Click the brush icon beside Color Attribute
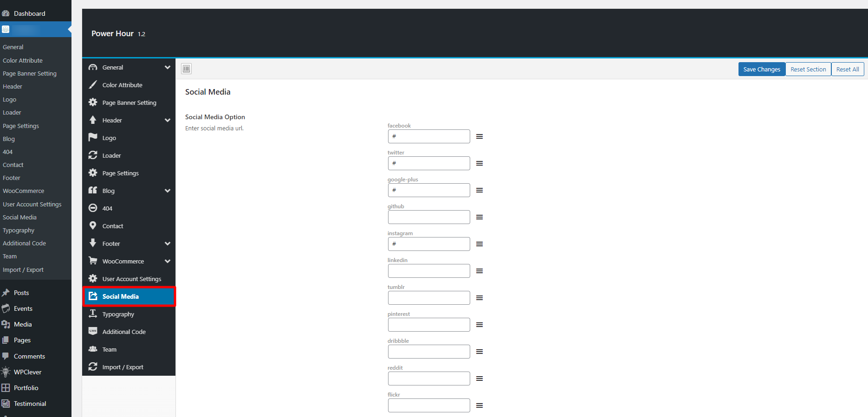The width and height of the screenshot is (868, 417). point(93,85)
